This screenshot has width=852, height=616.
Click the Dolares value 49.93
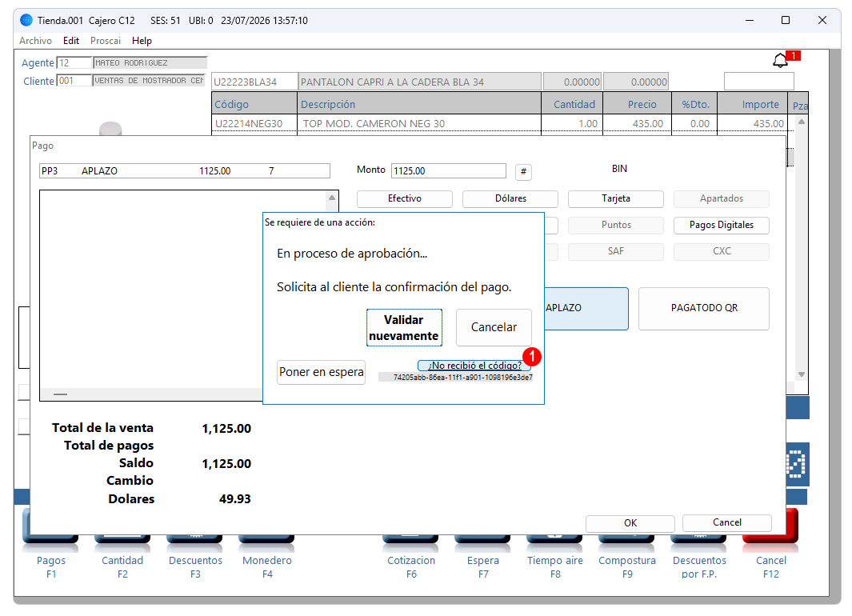[x=234, y=498]
